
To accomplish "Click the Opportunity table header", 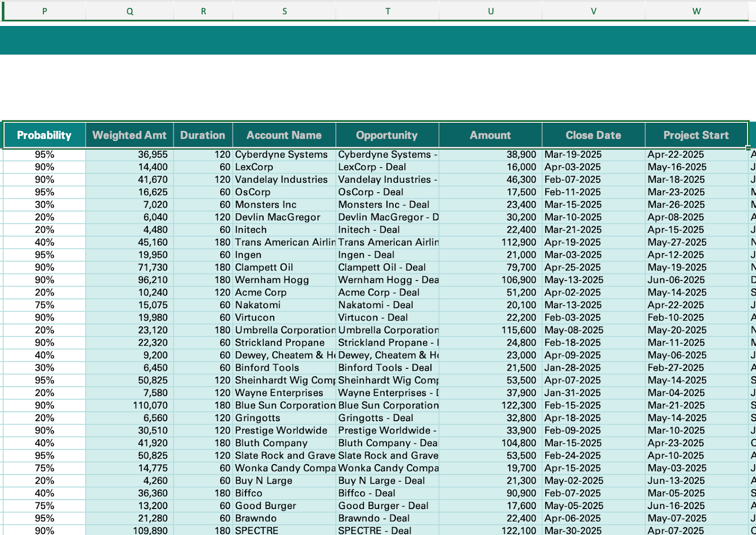I will pos(387,135).
